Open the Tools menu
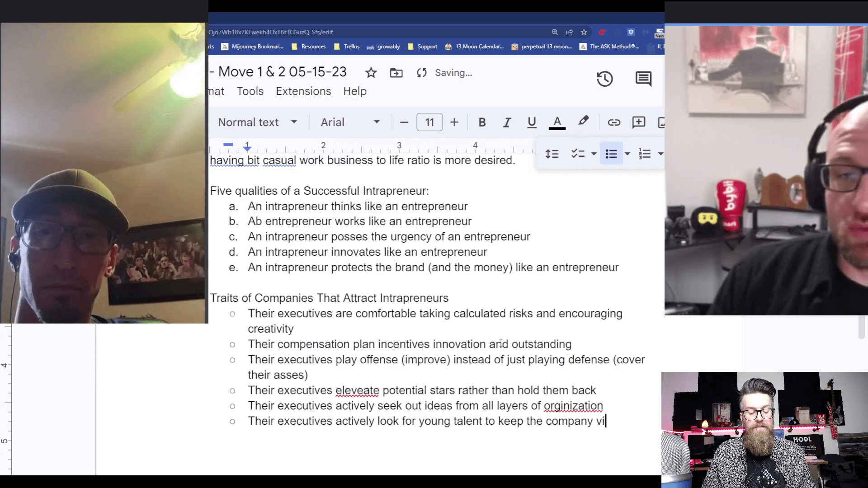 [x=250, y=91]
